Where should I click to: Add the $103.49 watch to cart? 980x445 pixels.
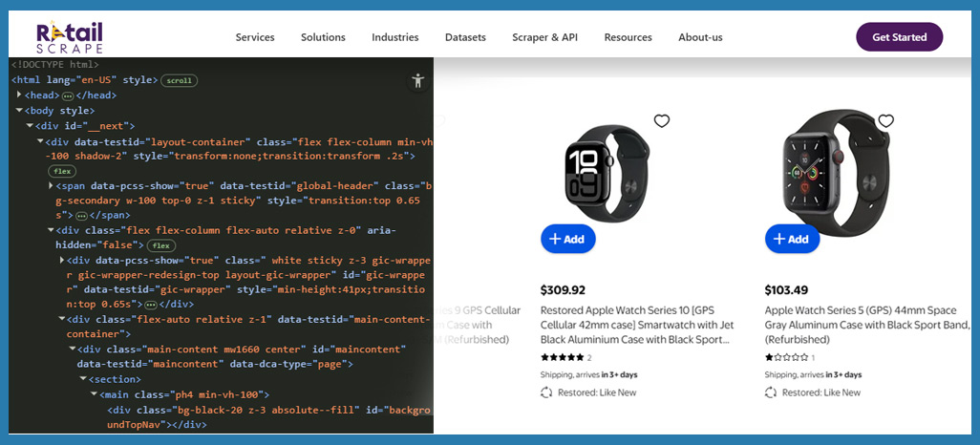pyautogui.click(x=793, y=239)
